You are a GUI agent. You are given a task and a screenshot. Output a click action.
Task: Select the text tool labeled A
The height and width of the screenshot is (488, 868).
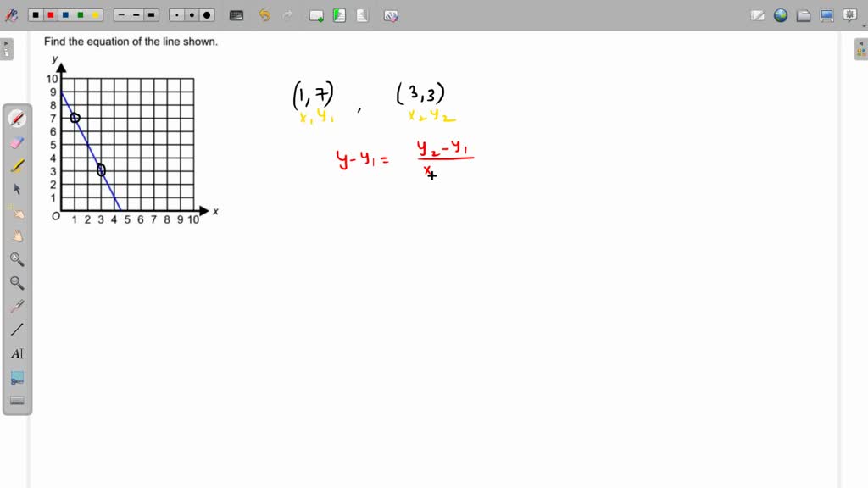(x=17, y=353)
